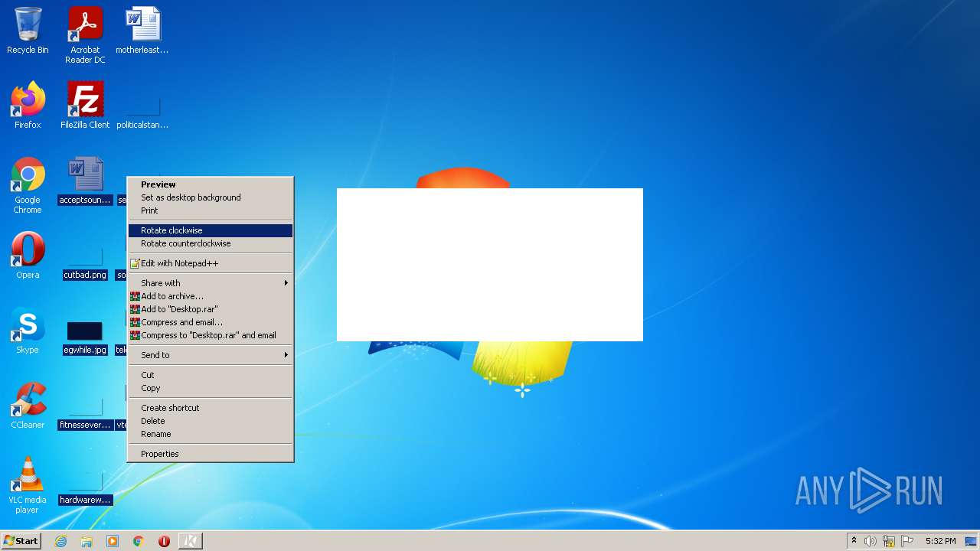Choose Rename from the context menu
The image size is (980, 551).
point(211,434)
